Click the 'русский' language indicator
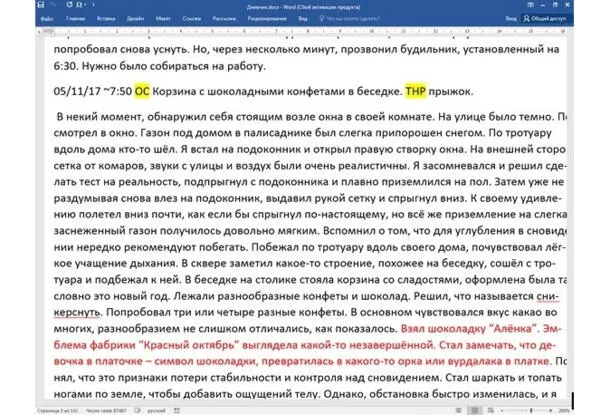Screen dimensions: 591x415 click(x=156, y=410)
